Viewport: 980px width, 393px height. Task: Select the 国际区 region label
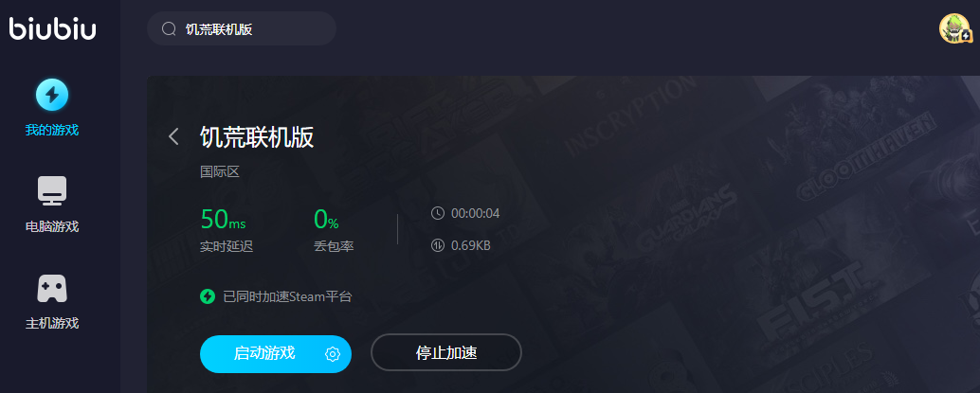(220, 171)
